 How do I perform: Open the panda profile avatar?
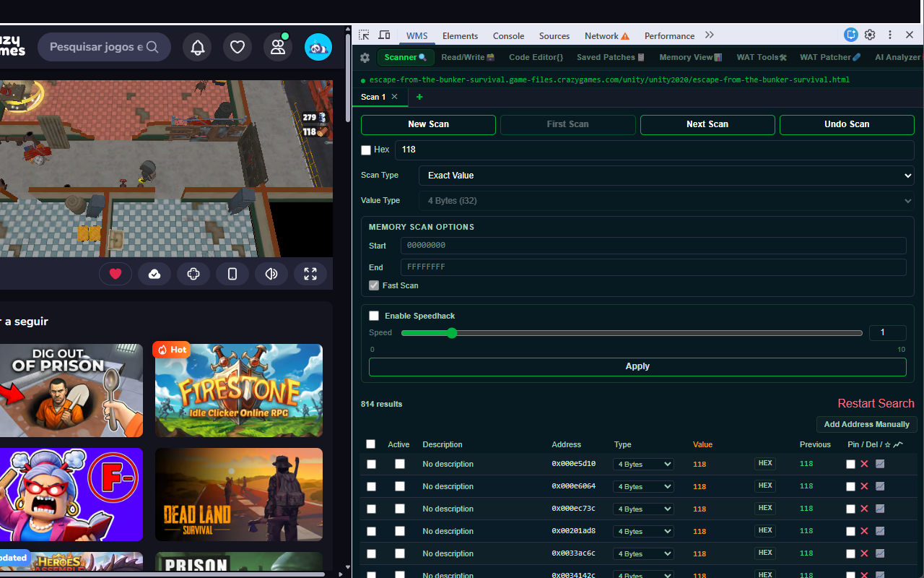[x=318, y=47]
